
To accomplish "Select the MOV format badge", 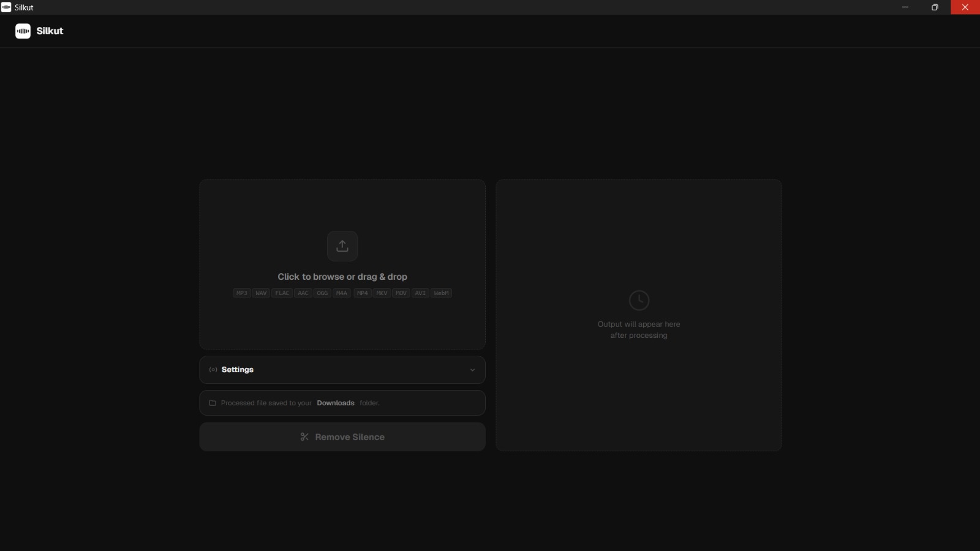I will tap(401, 293).
